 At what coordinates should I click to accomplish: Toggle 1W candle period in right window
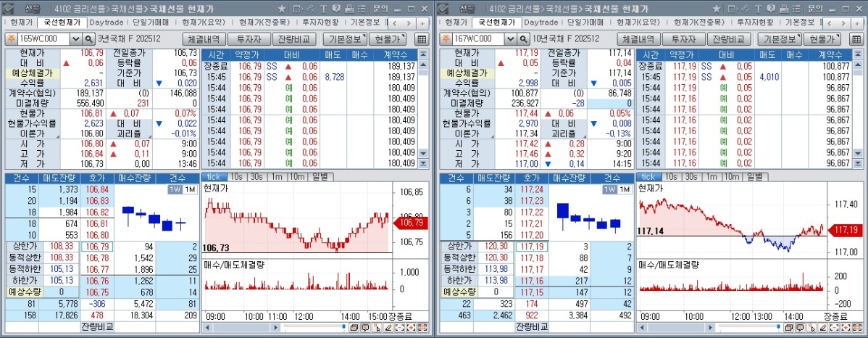pyautogui.click(x=609, y=189)
